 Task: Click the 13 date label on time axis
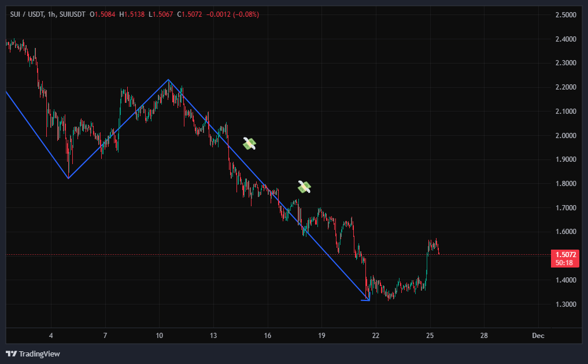pos(213,336)
